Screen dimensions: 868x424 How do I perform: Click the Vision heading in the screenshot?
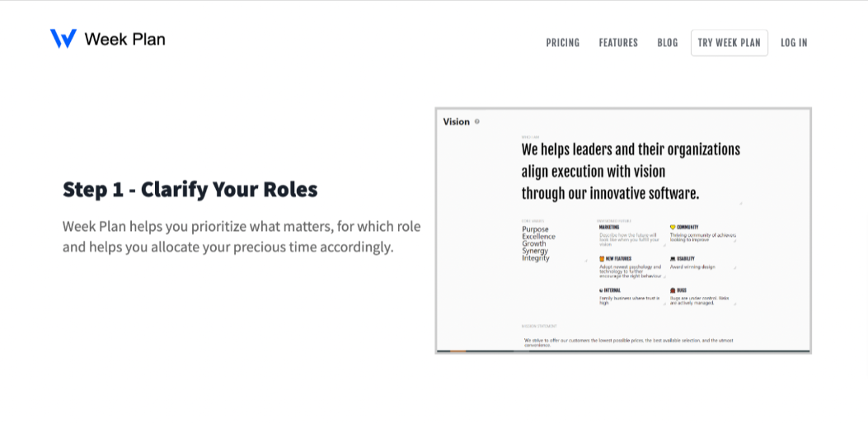click(x=456, y=121)
